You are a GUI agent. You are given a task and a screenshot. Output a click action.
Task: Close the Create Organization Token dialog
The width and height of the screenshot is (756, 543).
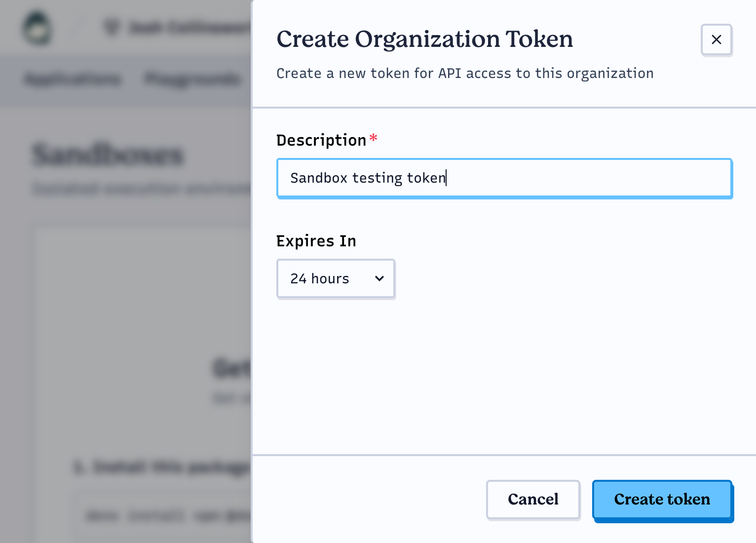[717, 39]
